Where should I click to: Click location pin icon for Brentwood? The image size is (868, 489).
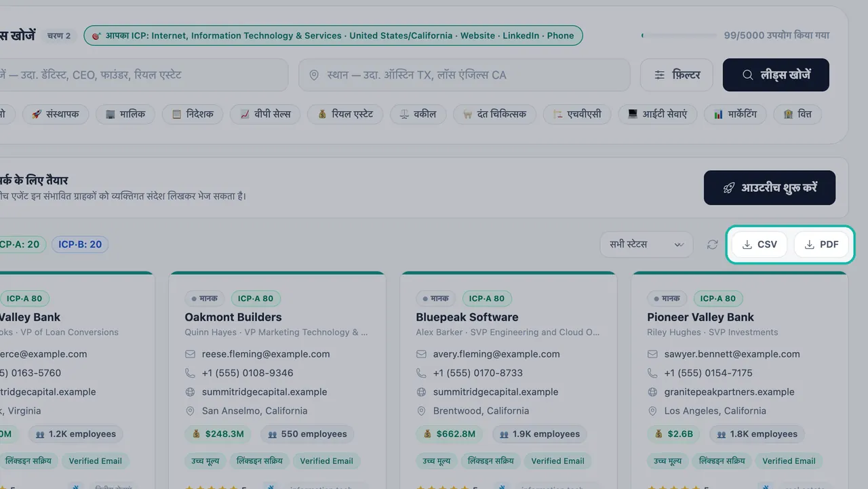click(x=421, y=411)
